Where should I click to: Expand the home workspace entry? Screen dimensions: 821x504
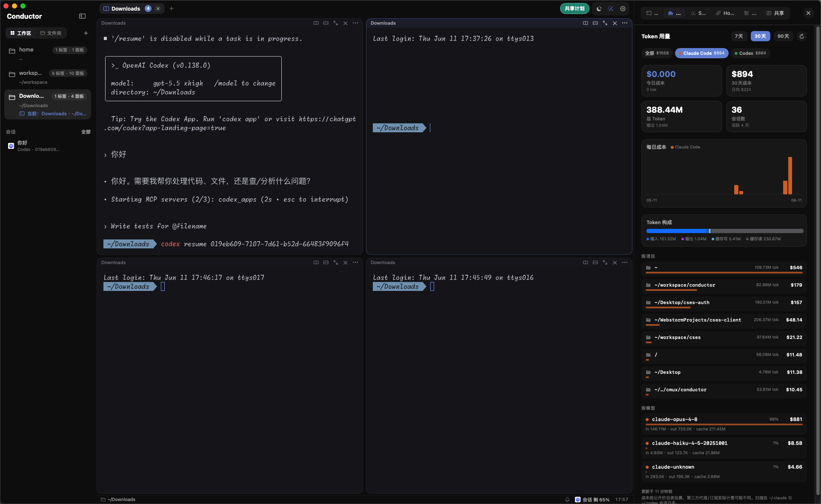pos(48,54)
